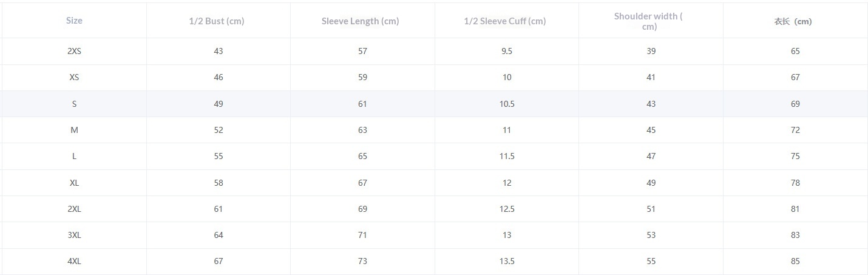Select the M size row label
Viewport: 868px width, 275px height.
[74, 130]
